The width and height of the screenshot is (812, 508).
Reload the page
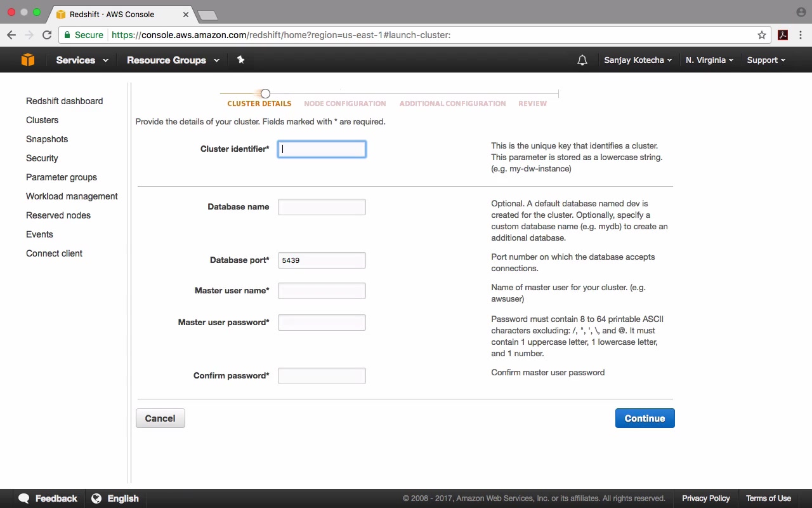[47, 35]
